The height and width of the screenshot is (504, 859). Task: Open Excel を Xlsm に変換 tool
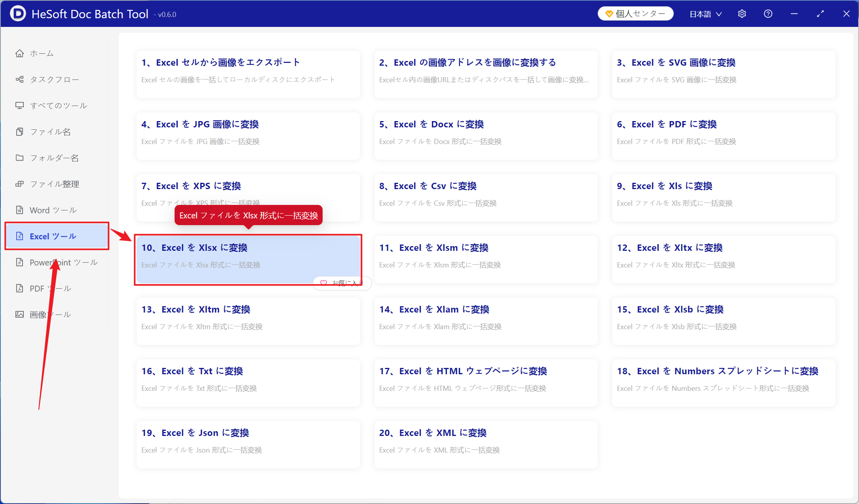[x=486, y=259]
